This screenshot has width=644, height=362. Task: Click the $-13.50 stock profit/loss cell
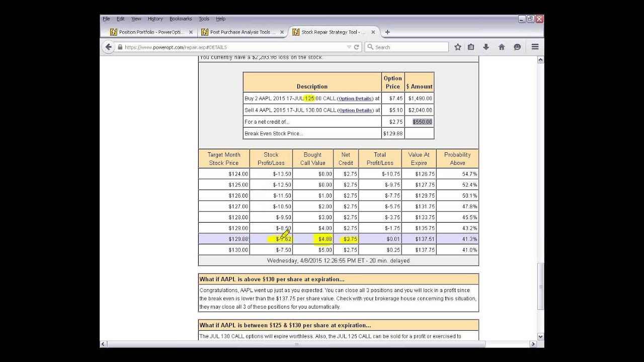pyautogui.click(x=271, y=174)
